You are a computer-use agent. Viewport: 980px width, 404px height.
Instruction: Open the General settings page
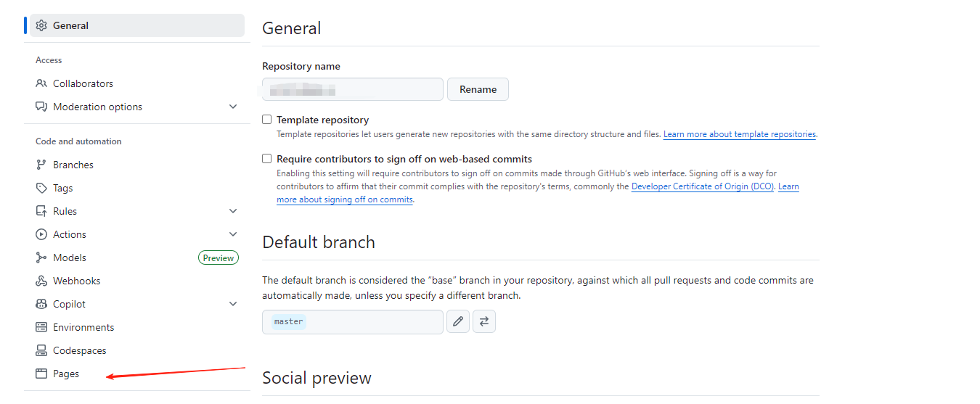pyautogui.click(x=137, y=25)
